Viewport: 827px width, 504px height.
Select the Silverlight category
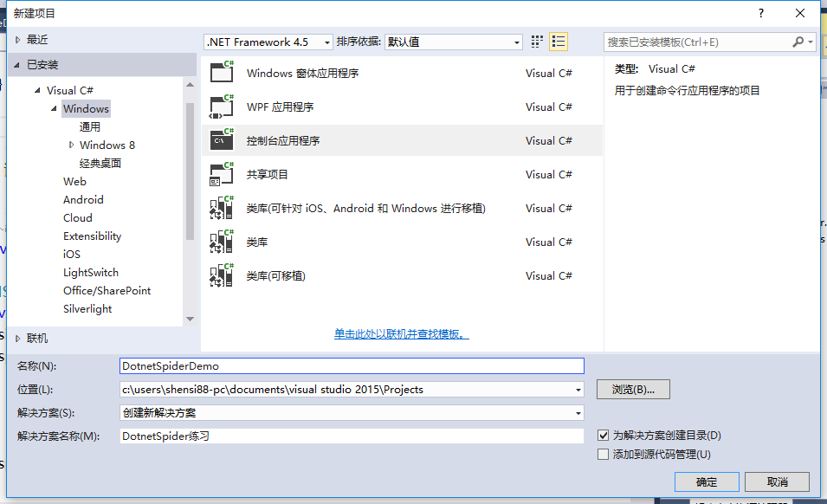(87, 308)
